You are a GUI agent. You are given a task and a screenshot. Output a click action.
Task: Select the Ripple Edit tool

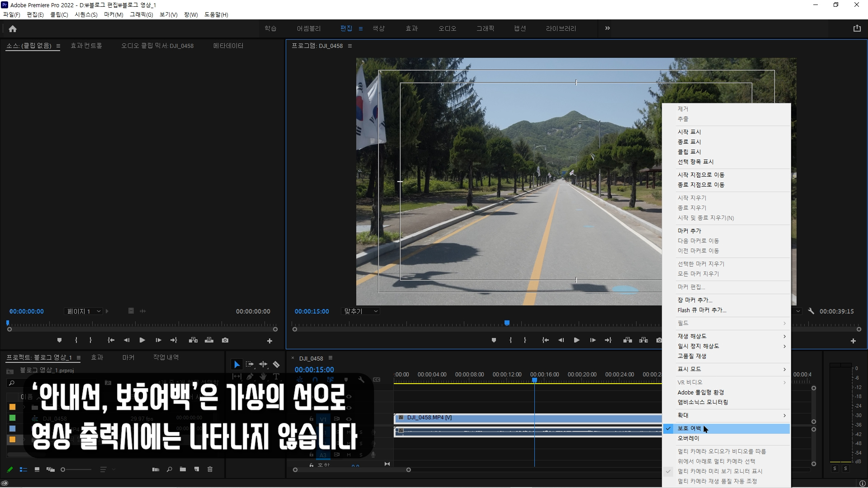pyautogui.click(x=263, y=365)
